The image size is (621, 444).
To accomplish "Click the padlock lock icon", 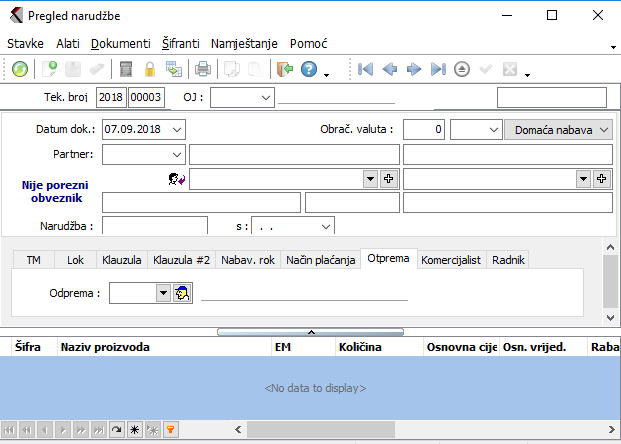I will [x=150, y=69].
